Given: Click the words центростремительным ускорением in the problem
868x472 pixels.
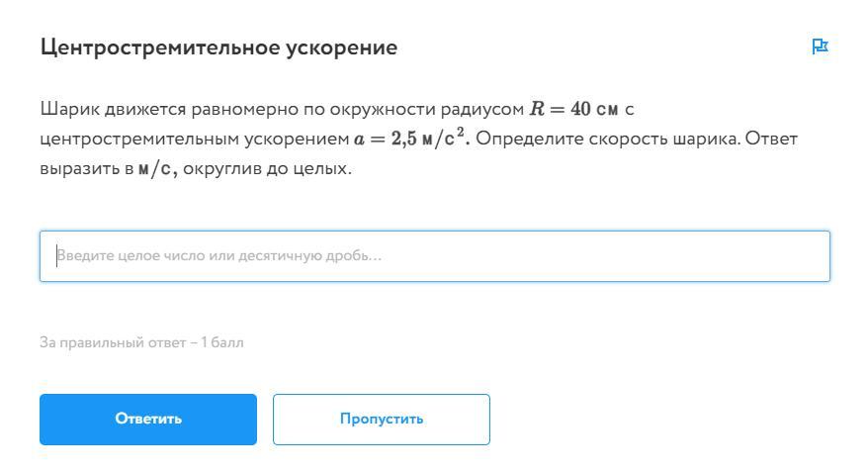Looking at the screenshot, I should pos(195,140).
